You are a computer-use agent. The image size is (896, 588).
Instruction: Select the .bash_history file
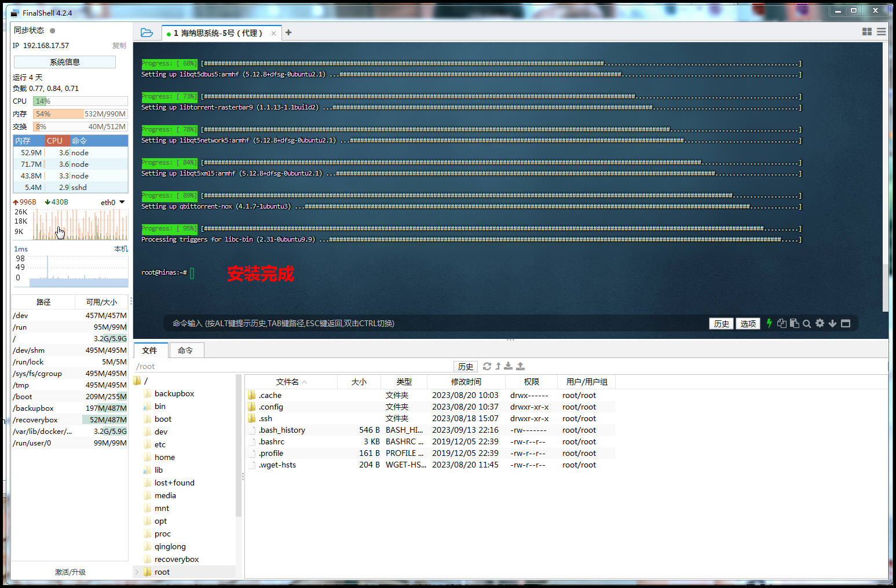click(x=430, y=430)
